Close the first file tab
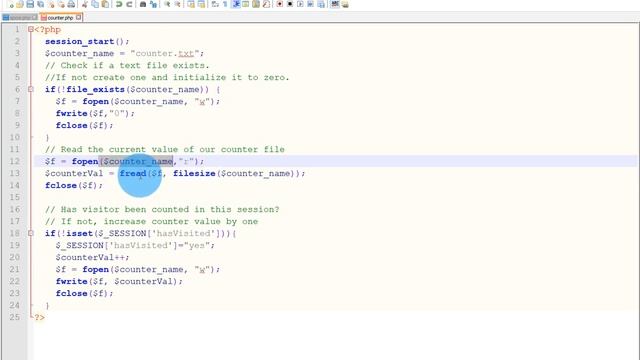This screenshot has width=640, height=360. pyautogui.click(x=34, y=18)
